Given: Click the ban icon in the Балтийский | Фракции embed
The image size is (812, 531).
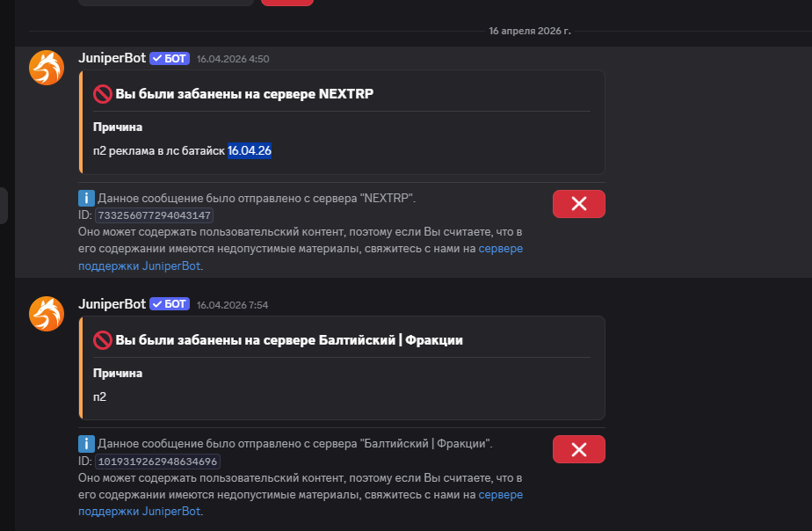Looking at the screenshot, I should click(x=103, y=340).
